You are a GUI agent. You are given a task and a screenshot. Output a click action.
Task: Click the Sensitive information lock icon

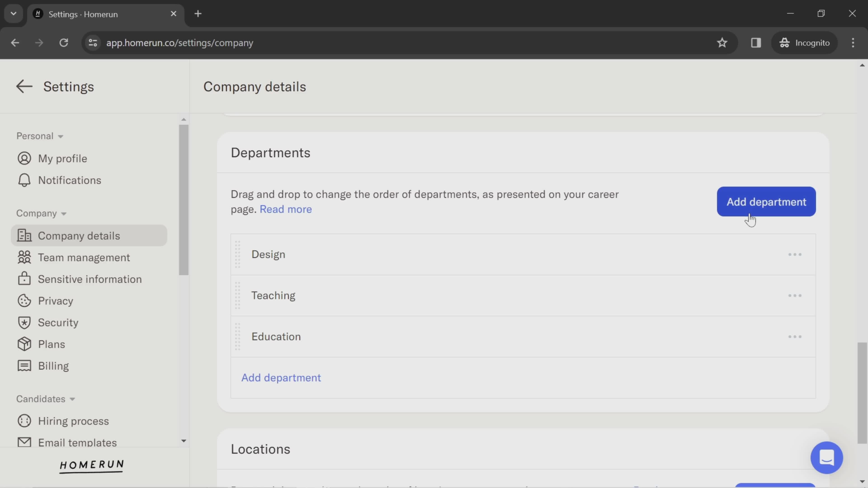pos(24,279)
